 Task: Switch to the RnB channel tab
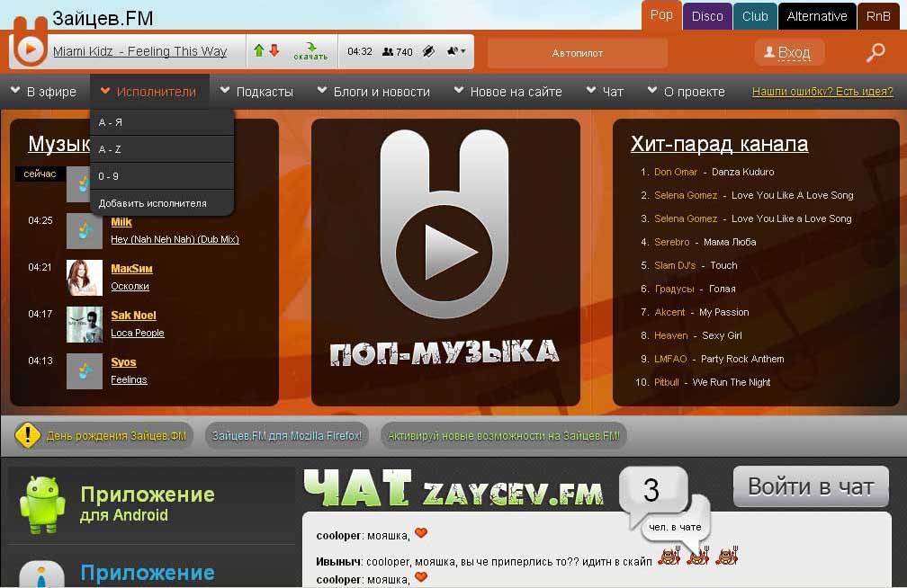[x=878, y=16]
